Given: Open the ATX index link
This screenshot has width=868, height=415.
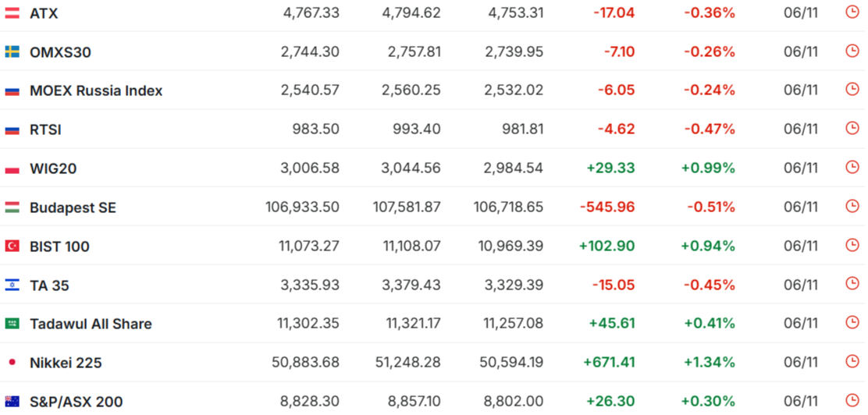Looking at the screenshot, I should [x=44, y=13].
